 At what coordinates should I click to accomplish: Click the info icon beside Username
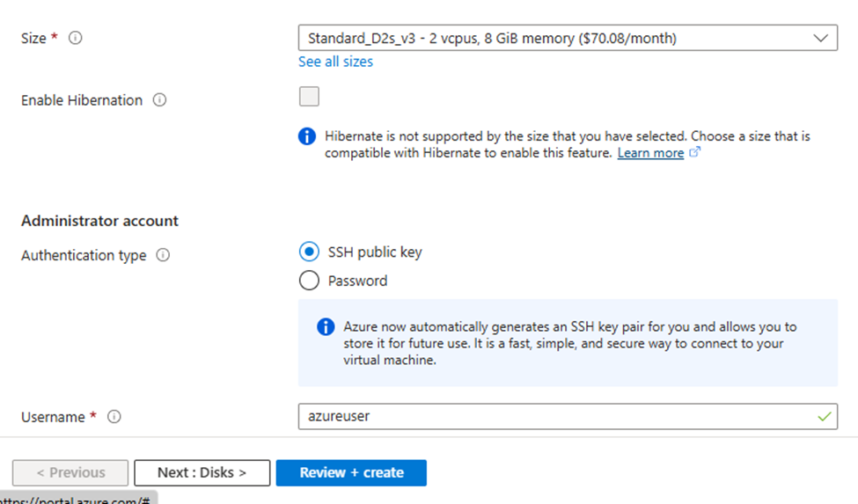pos(114,417)
